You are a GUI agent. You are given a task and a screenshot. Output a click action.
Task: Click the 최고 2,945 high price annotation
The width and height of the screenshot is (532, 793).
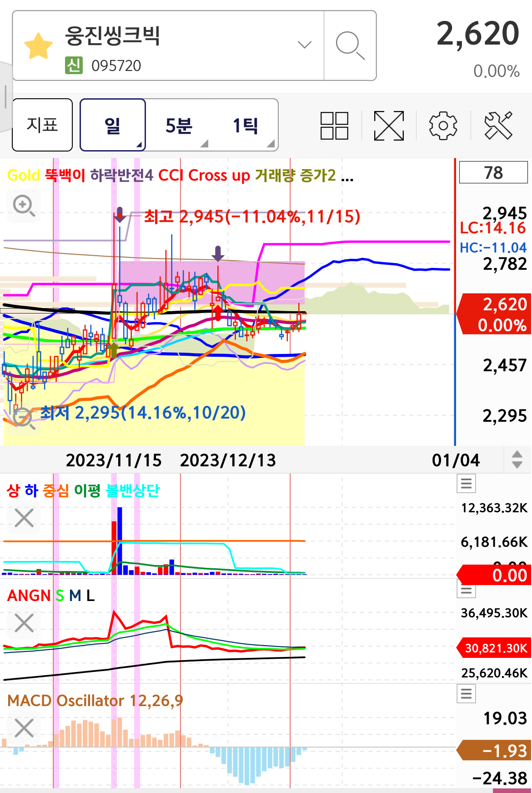point(252,217)
